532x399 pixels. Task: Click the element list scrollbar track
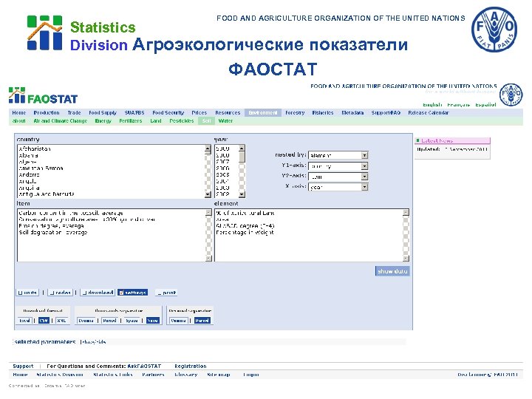[x=406, y=236]
